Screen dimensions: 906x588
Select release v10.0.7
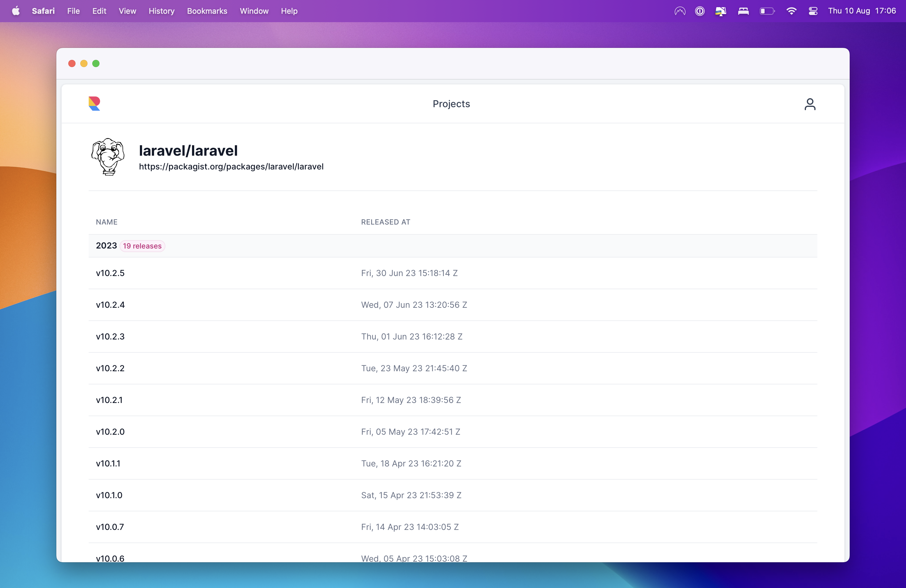(x=110, y=527)
